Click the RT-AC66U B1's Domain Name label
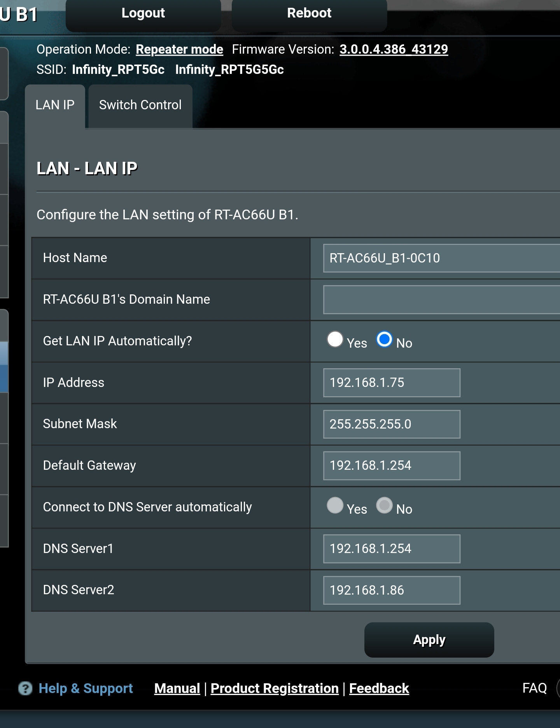This screenshot has height=728, width=560. point(126,299)
